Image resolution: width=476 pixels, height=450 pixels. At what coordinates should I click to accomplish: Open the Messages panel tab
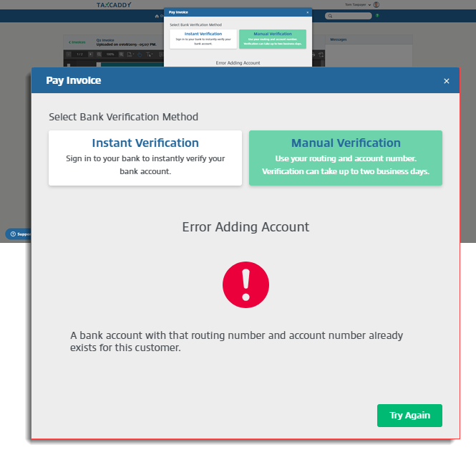click(x=338, y=39)
